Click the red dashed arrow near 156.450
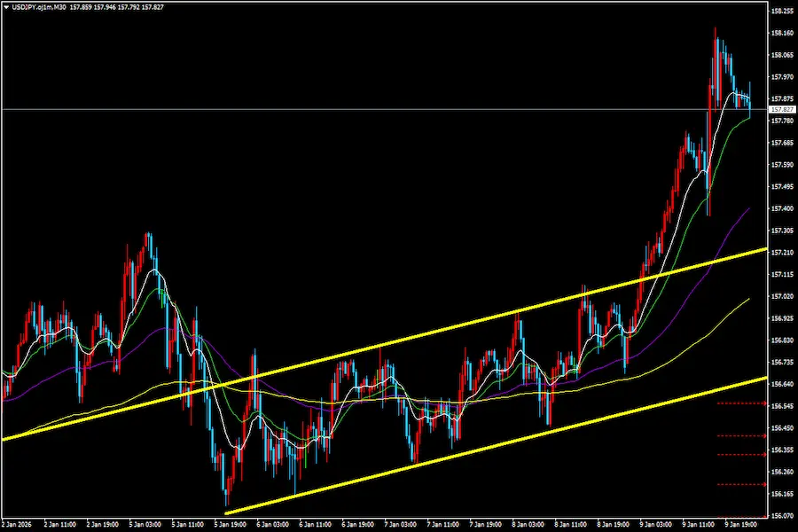 pos(740,435)
